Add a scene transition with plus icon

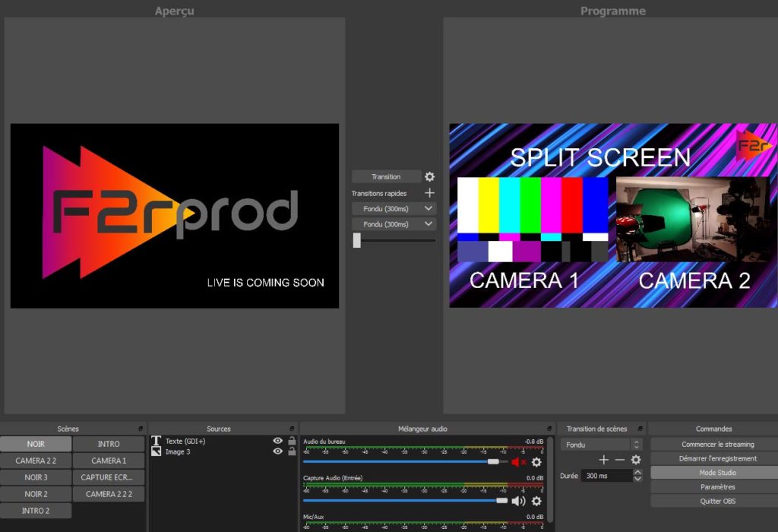pos(604,460)
